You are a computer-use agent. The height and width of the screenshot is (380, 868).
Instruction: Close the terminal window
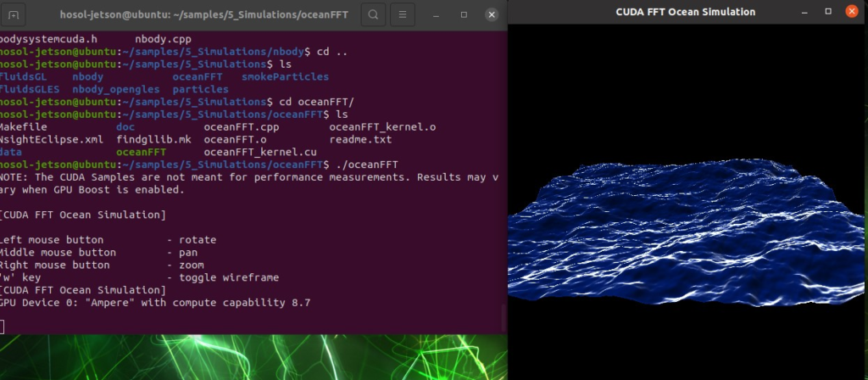tap(491, 15)
